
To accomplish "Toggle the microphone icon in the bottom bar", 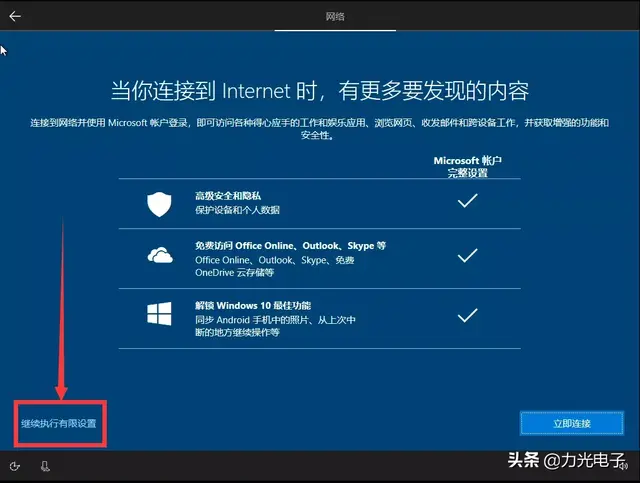I will pyautogui.click(x=45, y=466).
